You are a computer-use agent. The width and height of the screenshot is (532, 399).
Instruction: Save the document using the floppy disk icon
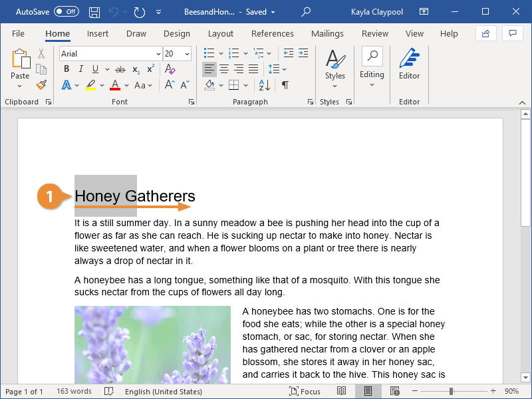(x=94, y=12)
